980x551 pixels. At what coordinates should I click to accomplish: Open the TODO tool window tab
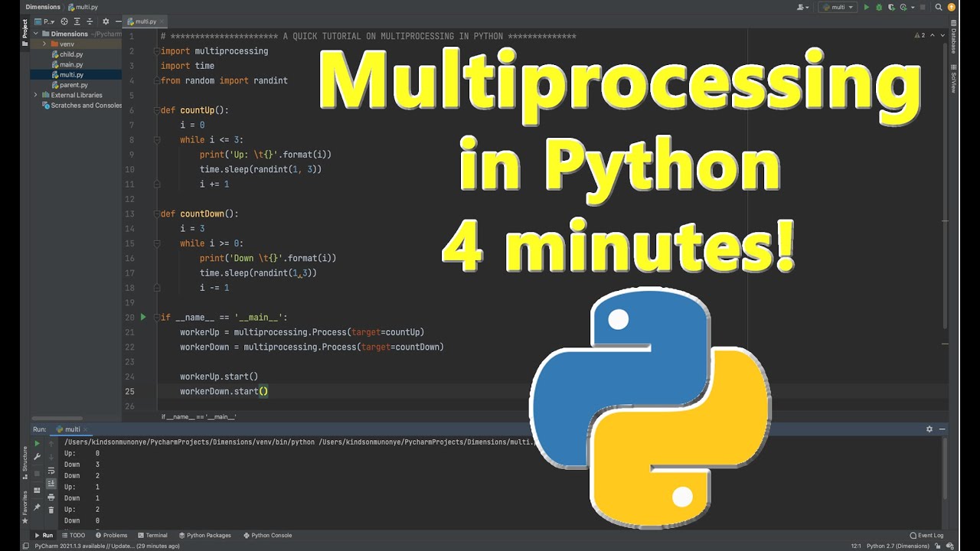pyautogui.click(x=73, y=536)
